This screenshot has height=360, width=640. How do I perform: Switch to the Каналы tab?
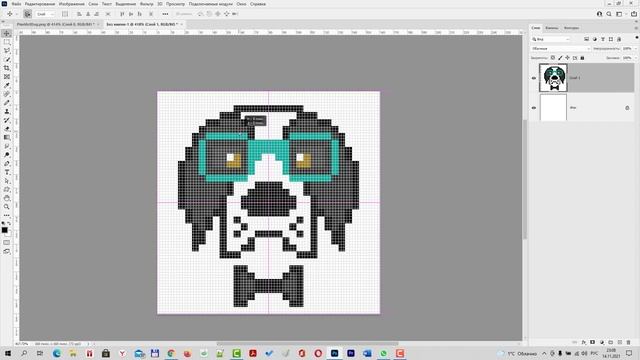(552, 28)
